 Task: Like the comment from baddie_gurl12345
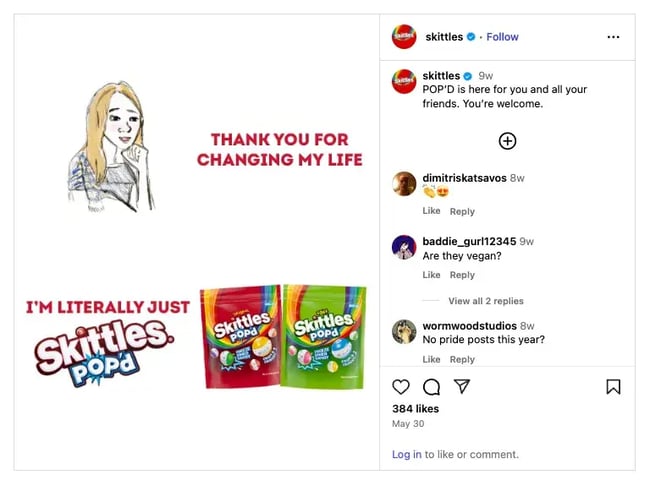point(431,275)
